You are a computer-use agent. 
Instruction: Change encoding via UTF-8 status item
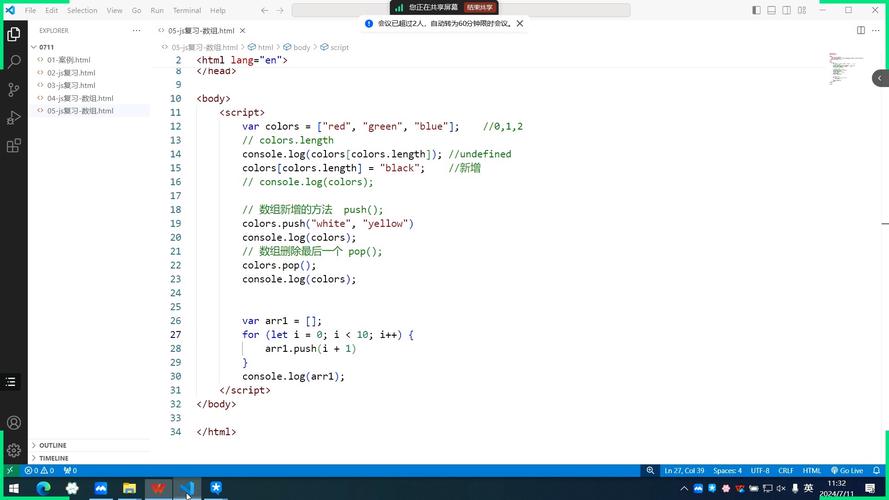coord(760,471)
